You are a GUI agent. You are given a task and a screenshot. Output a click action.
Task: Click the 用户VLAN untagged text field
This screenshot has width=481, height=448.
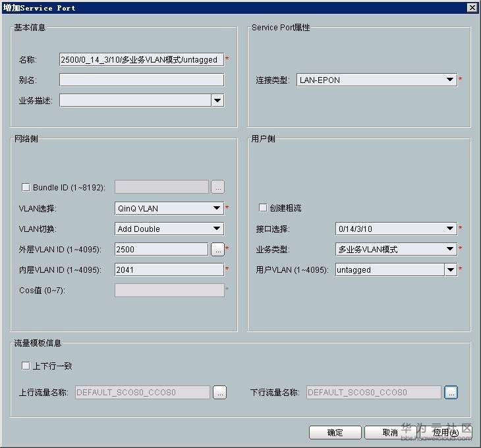click(389, 270)
